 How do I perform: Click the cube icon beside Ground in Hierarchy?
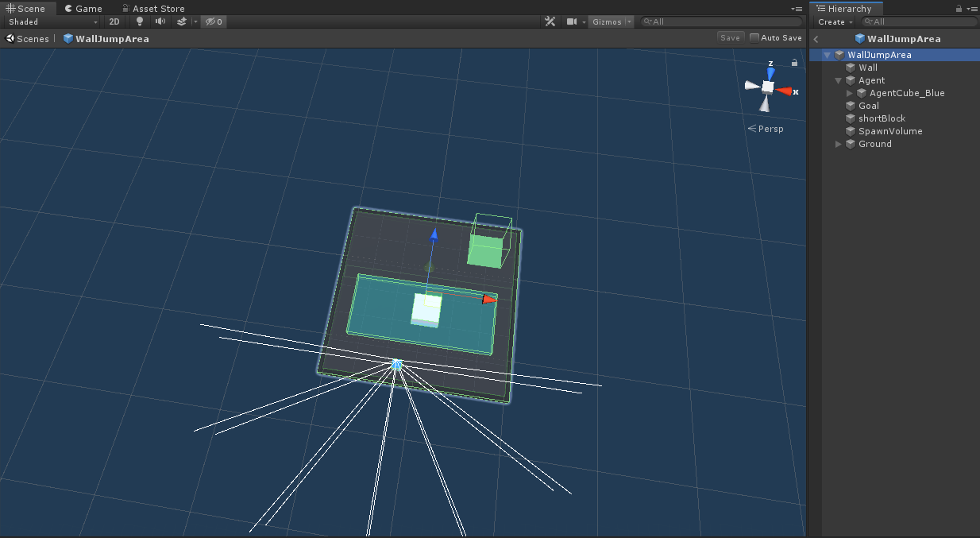(851, 144)
